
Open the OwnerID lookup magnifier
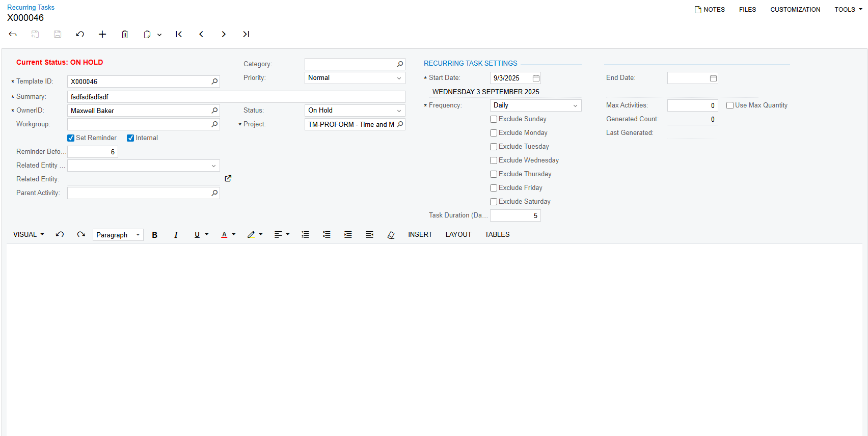214,111
